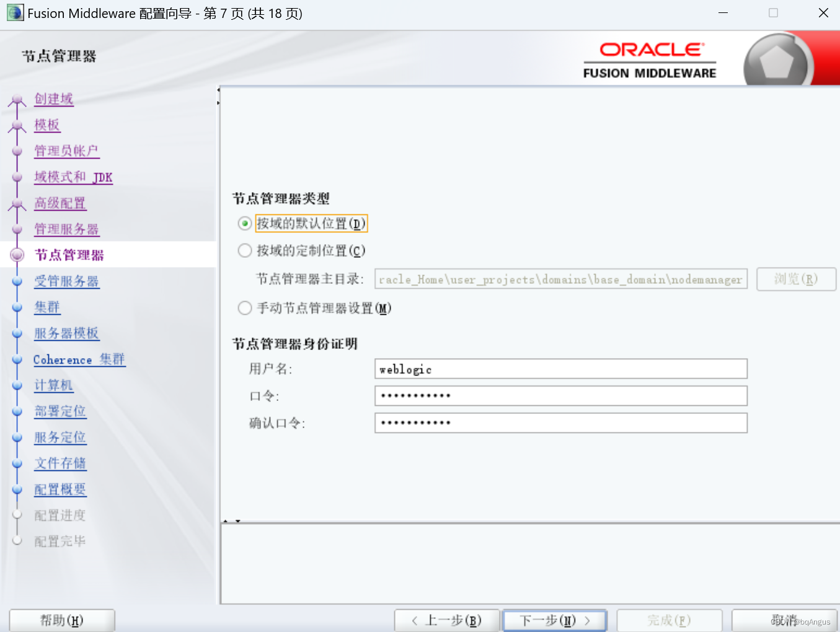Open the 模板 step link
840x632 pixels.
[x=47, y=125]
